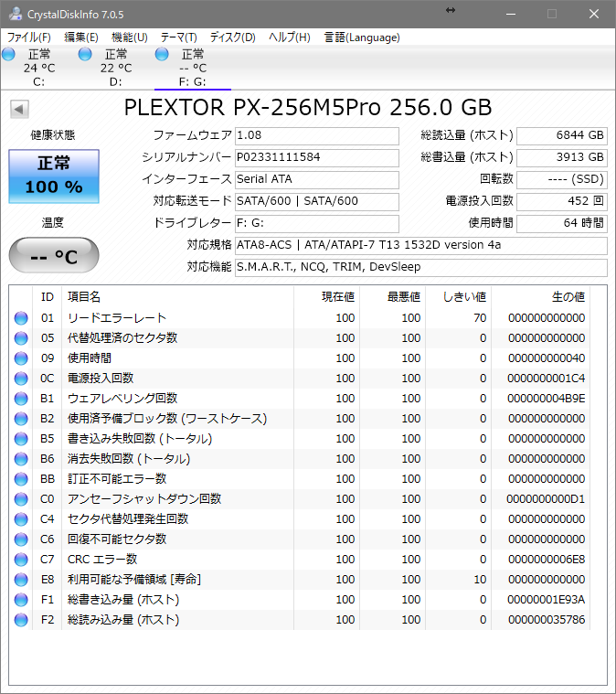Screen dimensions: 616x694
Task: Click the 対応機能 field with S.M.A.R.T., NCQ
Action: (420, 267)
